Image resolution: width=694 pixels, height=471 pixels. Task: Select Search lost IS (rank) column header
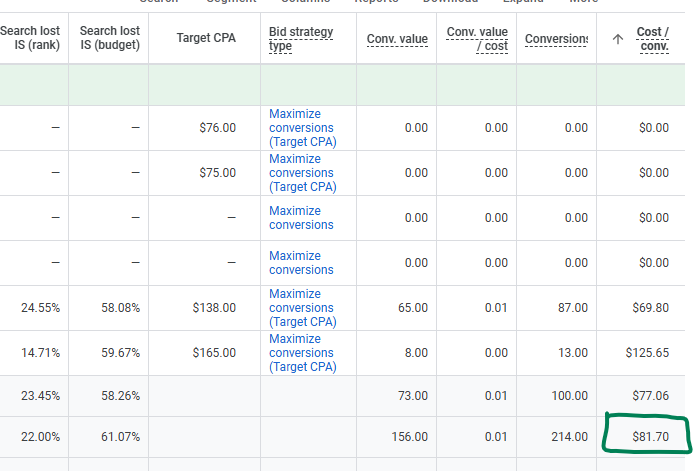31,39
